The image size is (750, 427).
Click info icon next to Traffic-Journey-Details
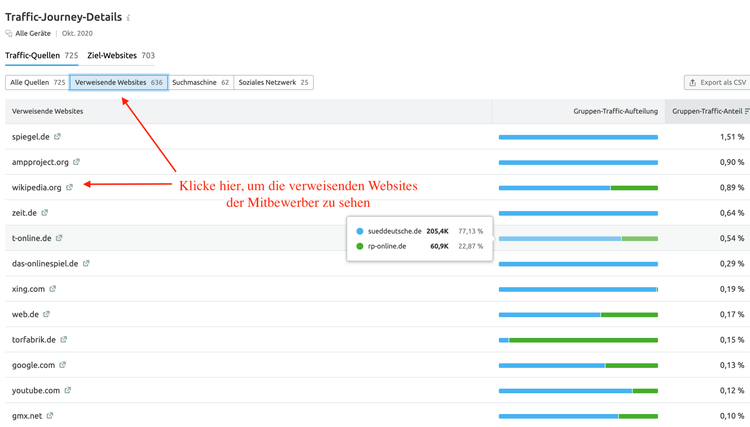point(128,18)
